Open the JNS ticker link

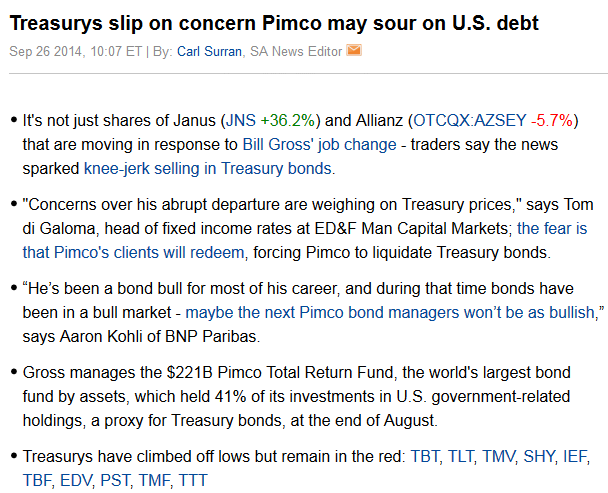[x=241, y=121]
